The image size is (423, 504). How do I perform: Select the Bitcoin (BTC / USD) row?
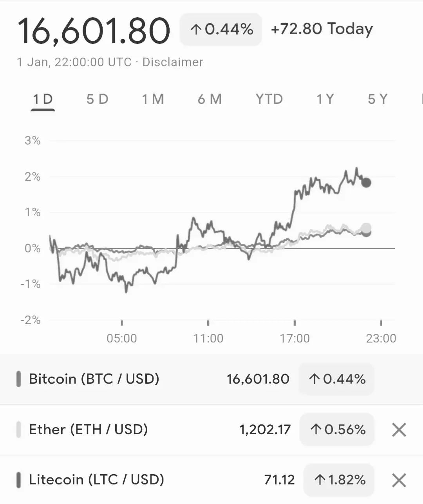click(211, 379)
